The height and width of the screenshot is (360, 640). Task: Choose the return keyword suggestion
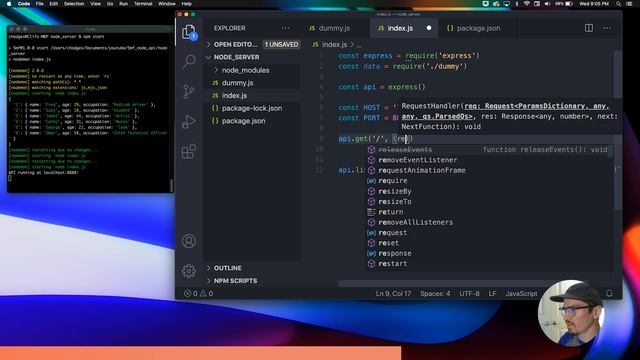(488, 212)
